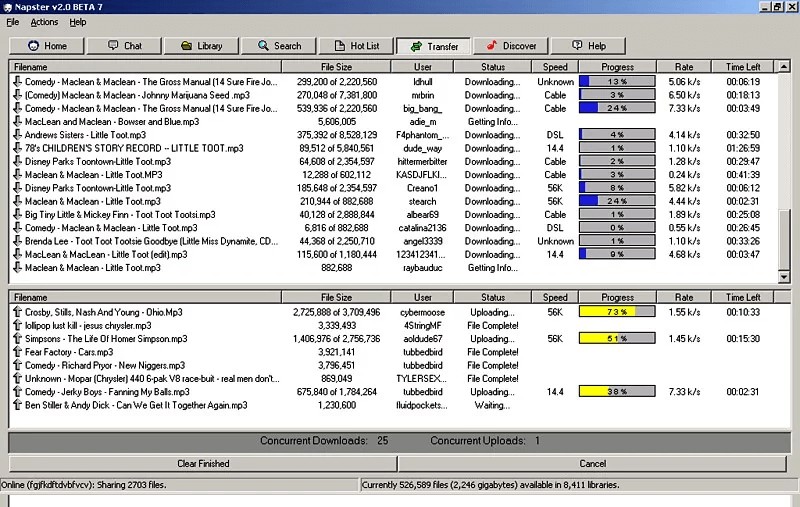Sort downloads by Progress column header
The height and width of the screenshot is (507, 800).
tap(617, 67)
